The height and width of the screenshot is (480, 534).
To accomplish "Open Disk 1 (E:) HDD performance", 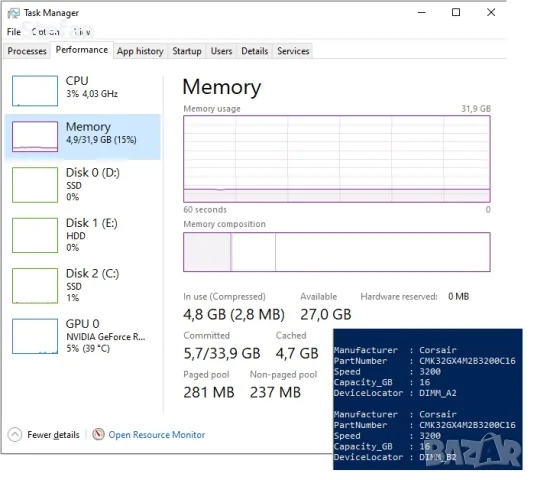I will 82,235.
